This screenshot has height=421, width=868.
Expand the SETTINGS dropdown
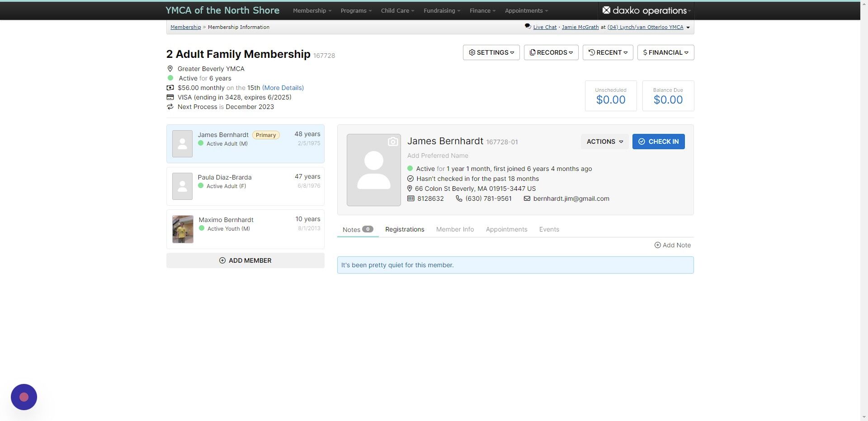[491, 52]
